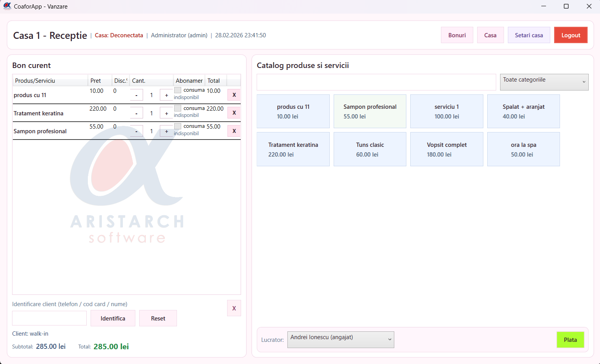600x364 pixels.
Task: Decrease quantity for Tratament keratina
Action: [136, 113]
